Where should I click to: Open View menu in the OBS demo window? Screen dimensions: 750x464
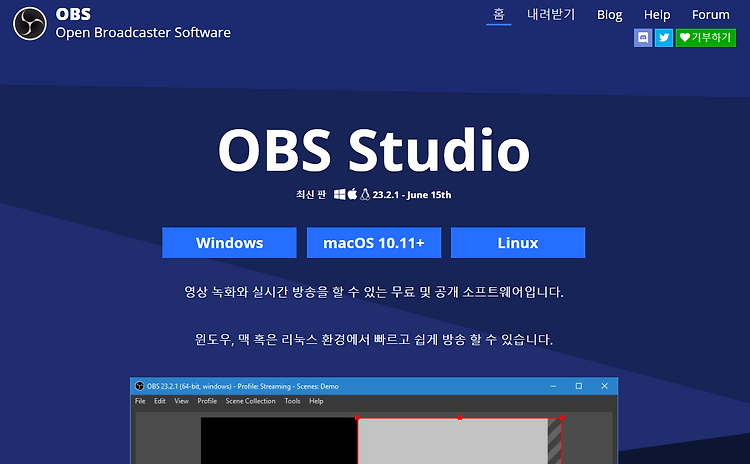coord(181,401)
